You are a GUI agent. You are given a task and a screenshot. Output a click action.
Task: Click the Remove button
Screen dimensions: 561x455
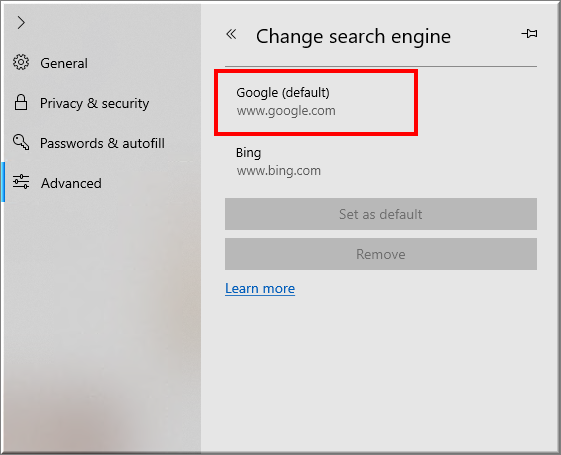point(381,254)
